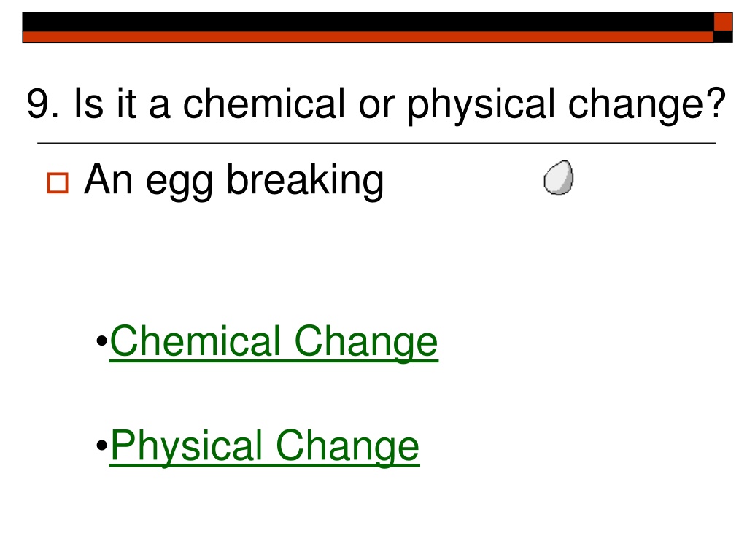
Task: Click the word "chemical" in the title
Action: [264, 102]
